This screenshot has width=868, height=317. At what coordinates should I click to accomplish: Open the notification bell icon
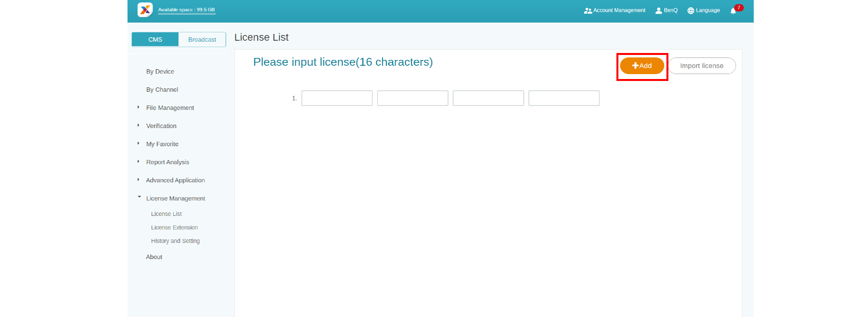(733, 11)
